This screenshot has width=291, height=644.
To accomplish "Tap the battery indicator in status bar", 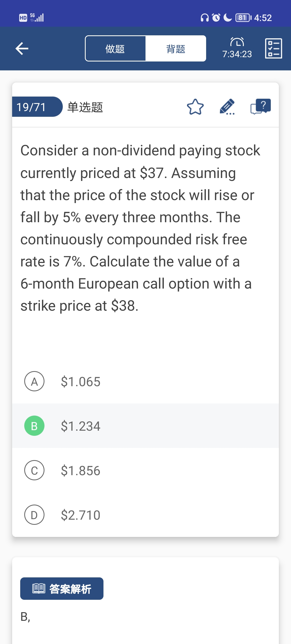I will [243, 18].
